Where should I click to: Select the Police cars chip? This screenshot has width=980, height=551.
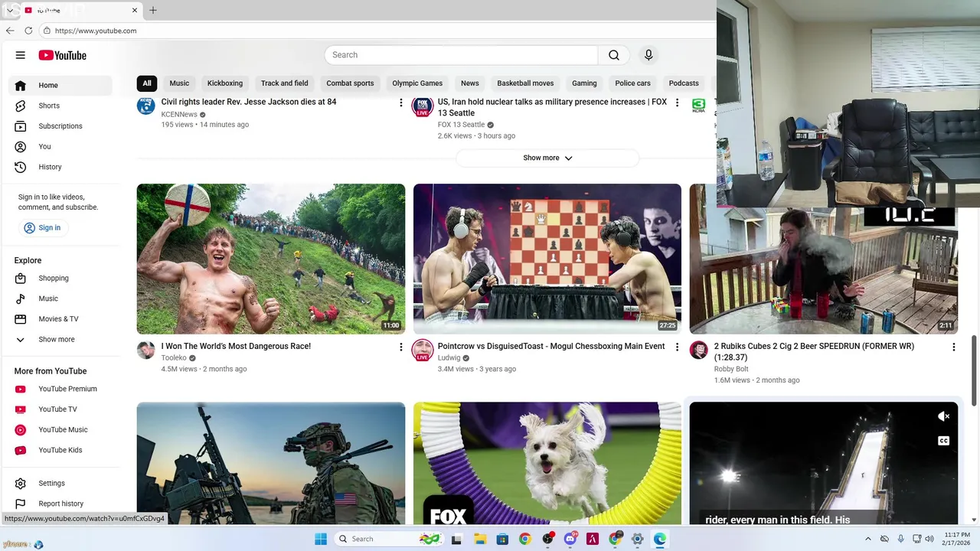click(x=632, y=83)
